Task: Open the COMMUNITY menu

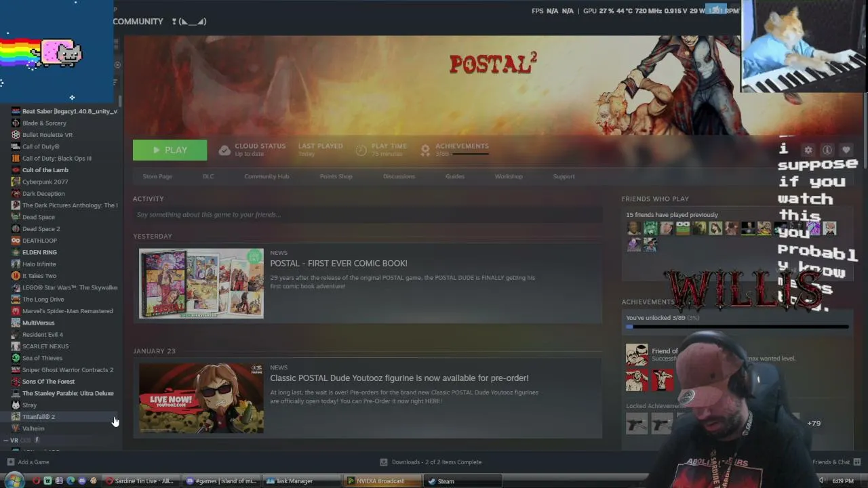Action: (x=138, y=22)
